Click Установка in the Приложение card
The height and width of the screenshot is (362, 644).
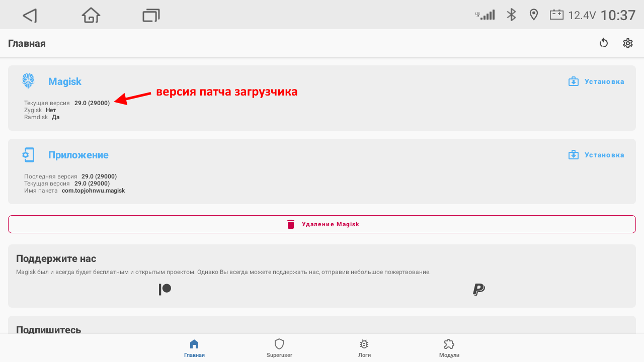click(596, 155)
